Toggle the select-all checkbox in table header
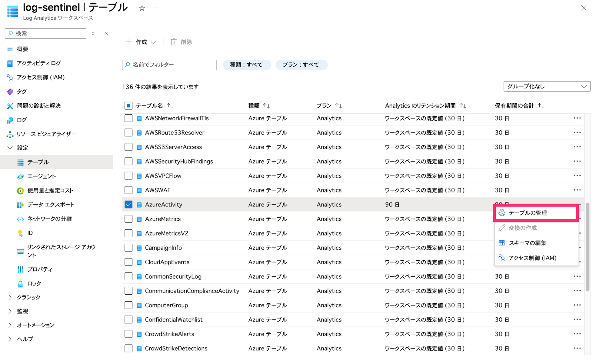Image resolution: width=606 pixels, height=364 pixels. 128,105
